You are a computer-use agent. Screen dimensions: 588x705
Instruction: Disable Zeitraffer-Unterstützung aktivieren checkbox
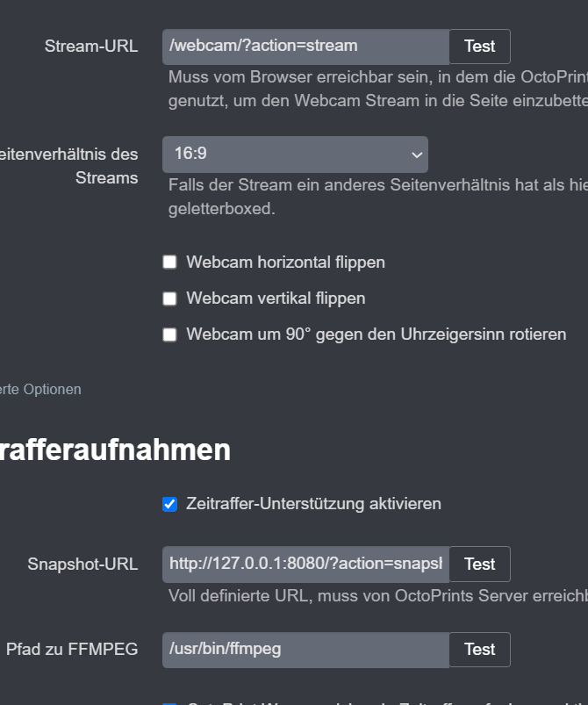tap(170, 504)
